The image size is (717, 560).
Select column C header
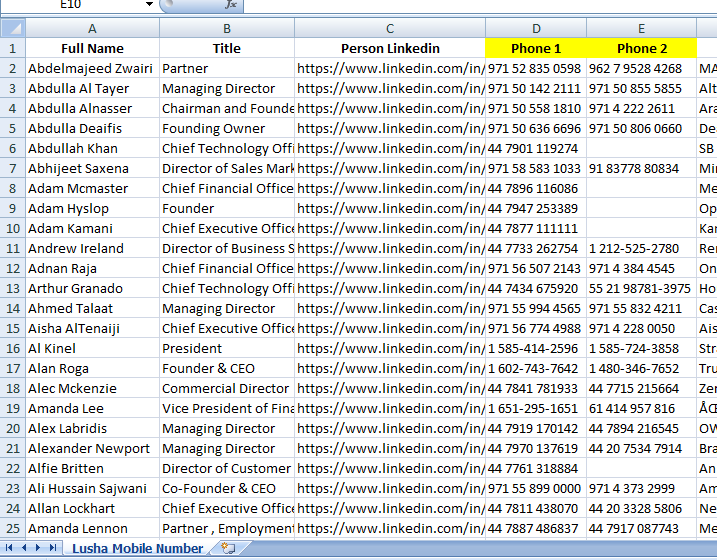pos(390,28)
